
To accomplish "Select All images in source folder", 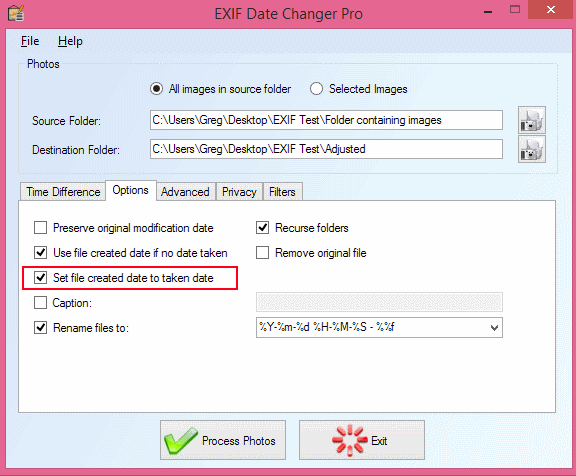I will (x=156, y=89).
